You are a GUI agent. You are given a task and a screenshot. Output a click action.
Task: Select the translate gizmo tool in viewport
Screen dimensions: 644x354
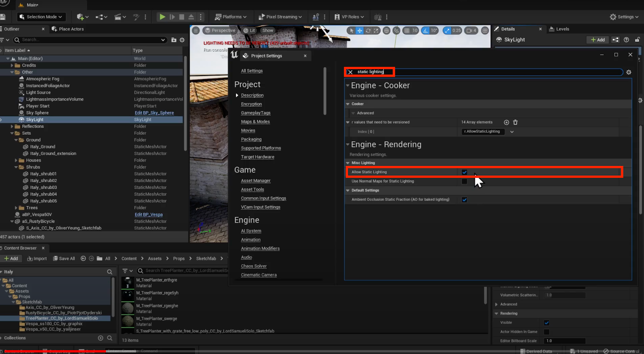tap(359, 31)
